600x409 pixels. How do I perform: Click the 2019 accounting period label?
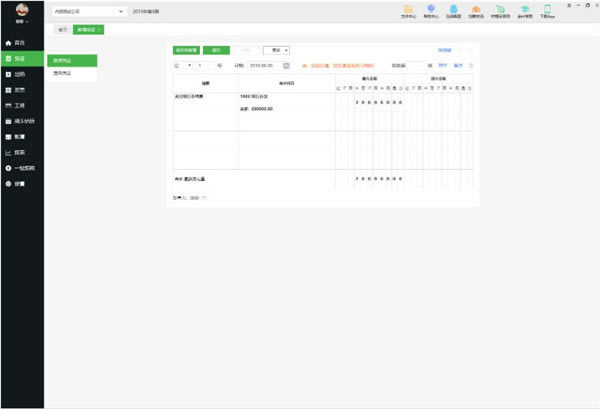pos(146,11)
